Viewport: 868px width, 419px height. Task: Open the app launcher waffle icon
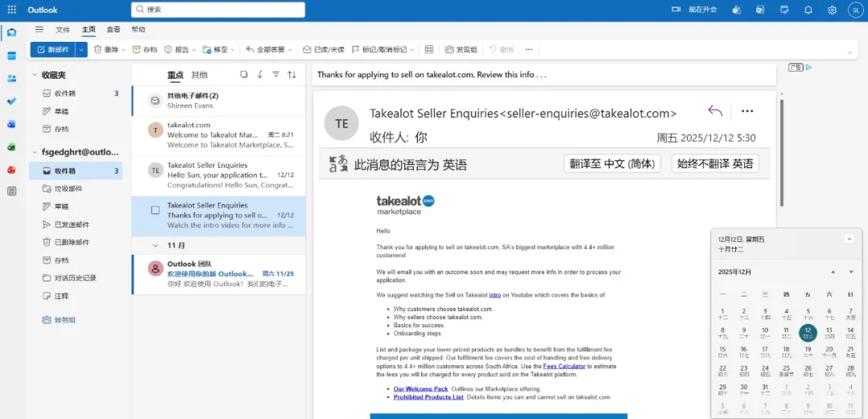(11, 10)
